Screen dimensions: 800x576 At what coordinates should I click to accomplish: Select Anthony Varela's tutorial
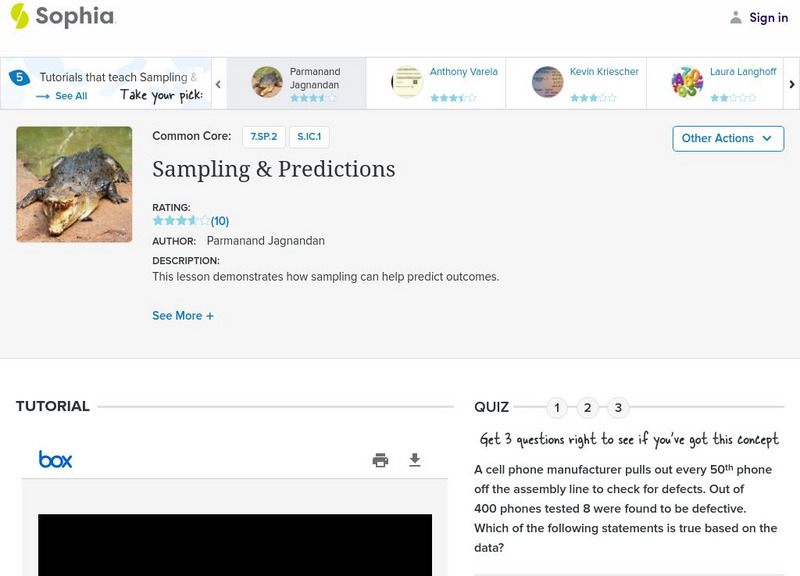435,83
